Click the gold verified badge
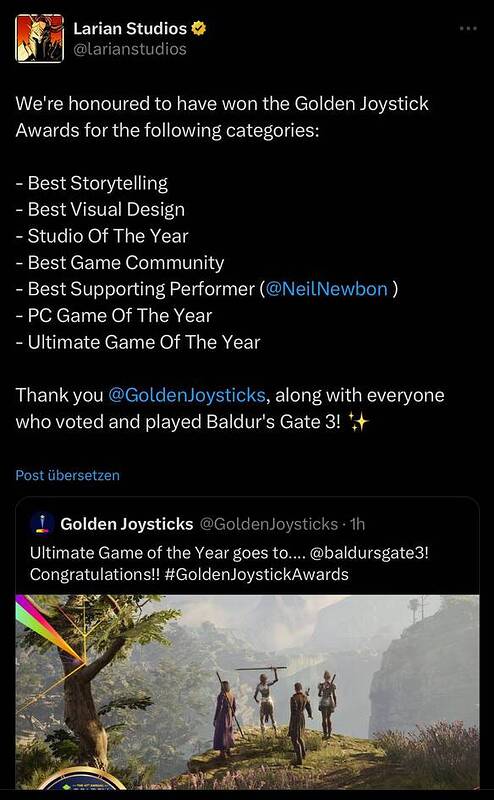 pos(198,29)
